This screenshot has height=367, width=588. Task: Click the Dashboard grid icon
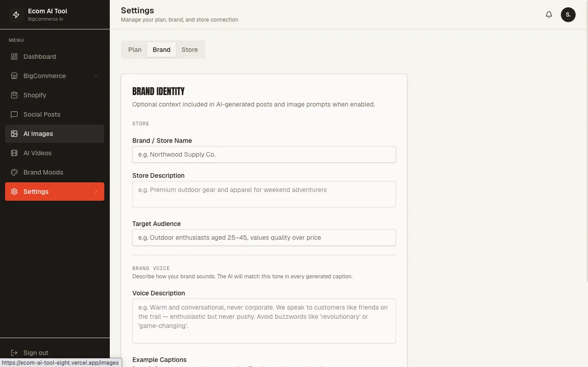pyautogui.click(x=14, y=56)
